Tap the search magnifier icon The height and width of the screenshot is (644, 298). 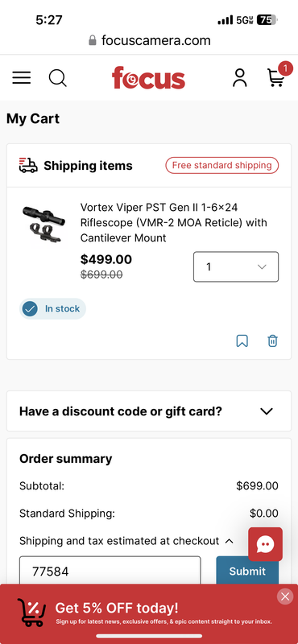click(57, 77)
